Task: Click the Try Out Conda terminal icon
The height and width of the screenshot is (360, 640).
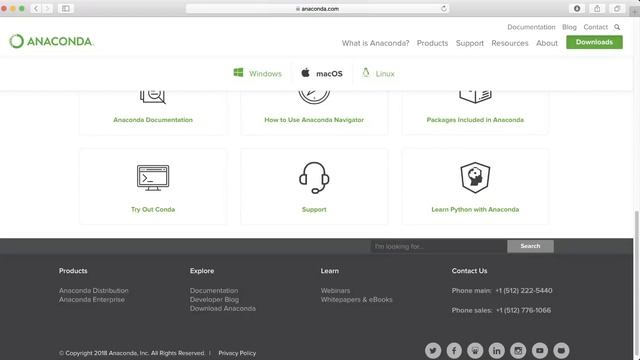Action: 153,178
